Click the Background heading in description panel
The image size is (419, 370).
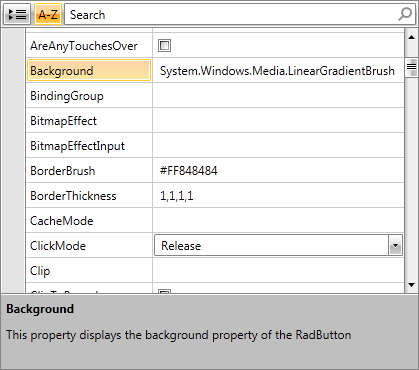pyautogui.click(x=40, y=309)
